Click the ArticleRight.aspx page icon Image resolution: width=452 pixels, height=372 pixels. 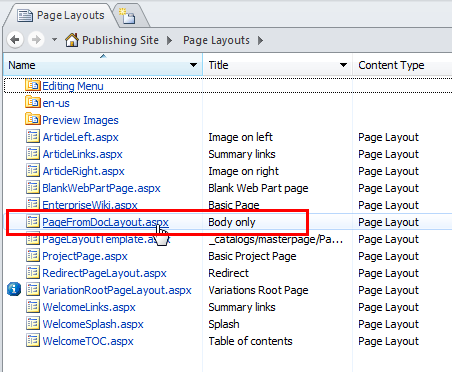[x=33, y=170]
